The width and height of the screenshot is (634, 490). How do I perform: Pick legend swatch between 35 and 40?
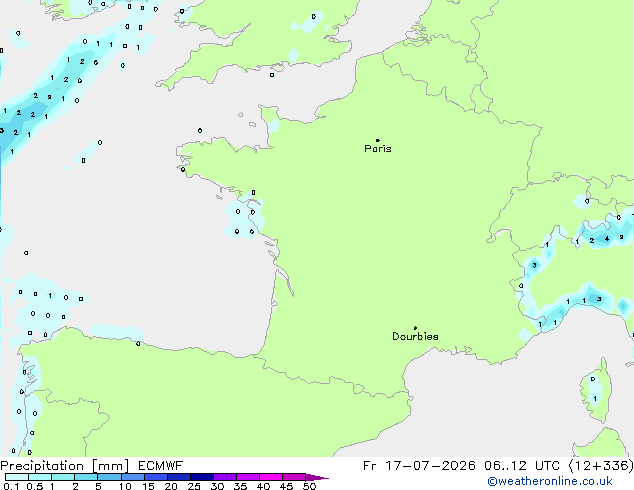coord(248,477)
